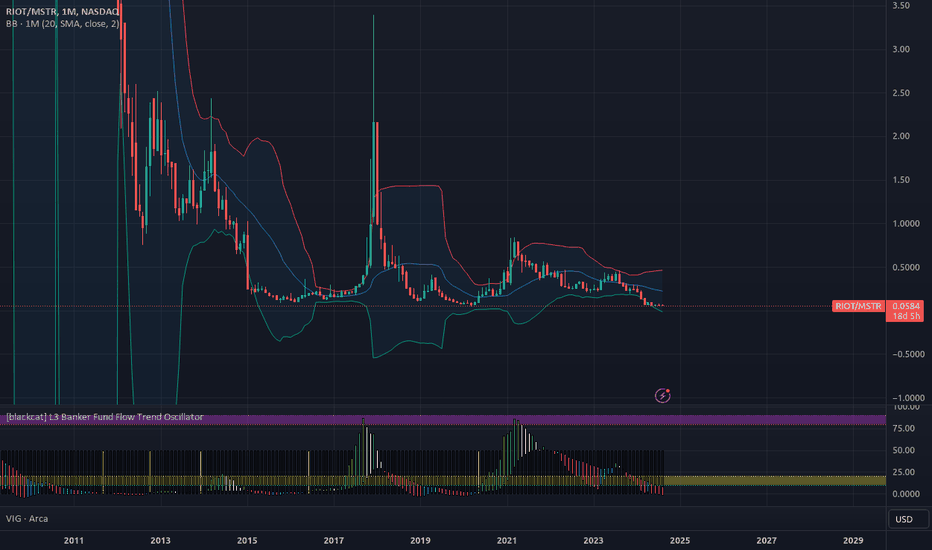The image size is (932, 550).
Task: Click the 0.0584 current price value
Action: (906, 306)
